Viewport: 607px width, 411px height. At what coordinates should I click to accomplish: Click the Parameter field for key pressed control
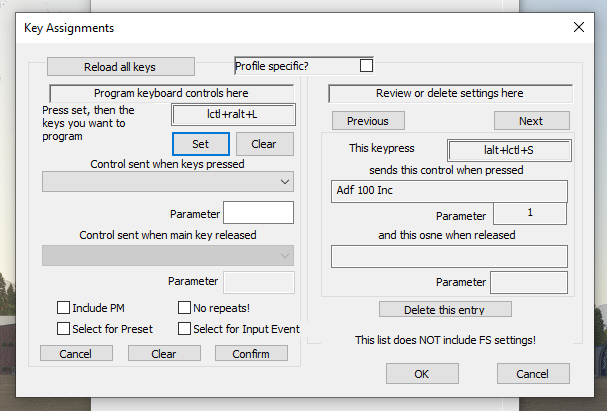click(258, 212)
